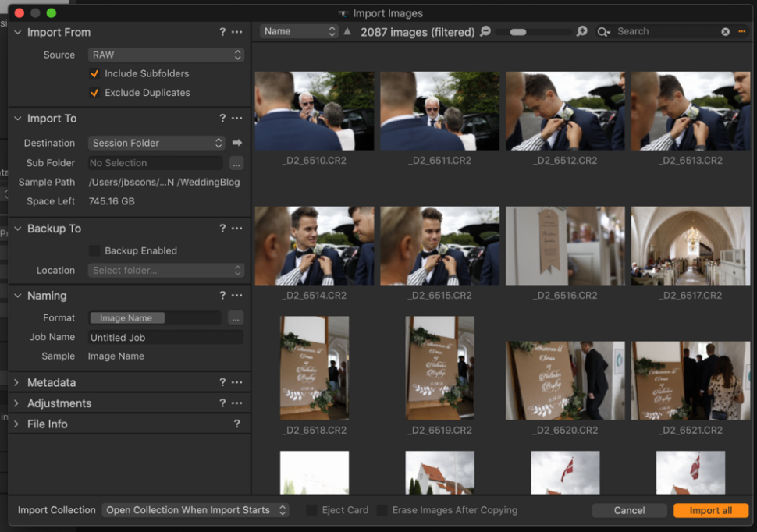
Task: Uncheck Include Subfolders
Action: tap(94, 73)
